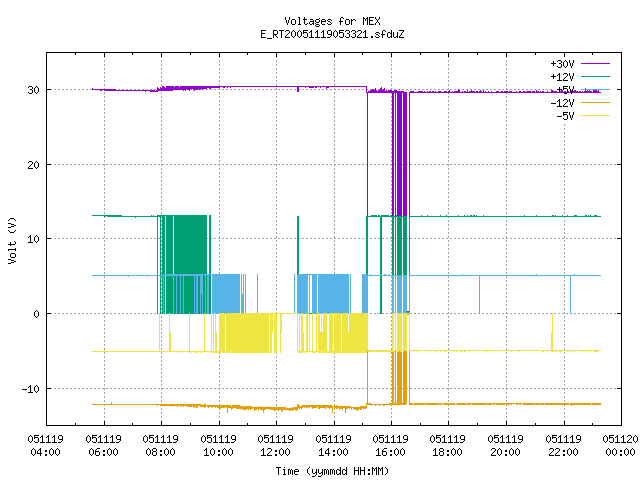Viewport: 640px width, 480px height.
Task: Click the x-axis label '051119 20:00'
Action: pos(506,445)
